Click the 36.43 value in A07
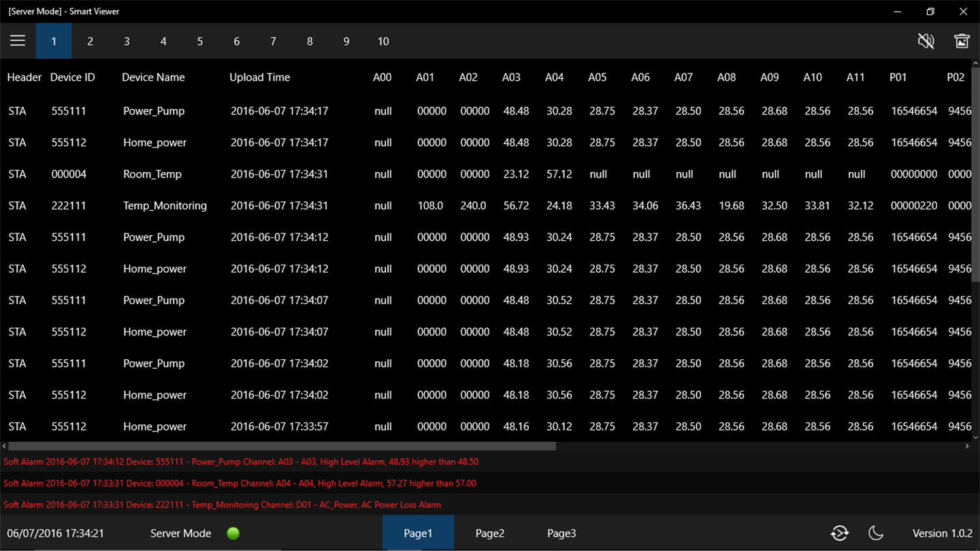The image size is (980, 551). click(x=689, y=205)
